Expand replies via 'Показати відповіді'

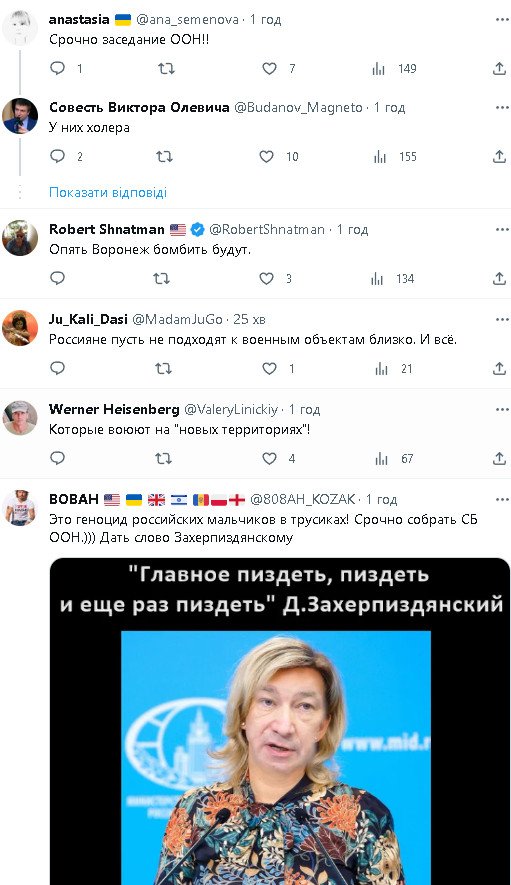108,192
